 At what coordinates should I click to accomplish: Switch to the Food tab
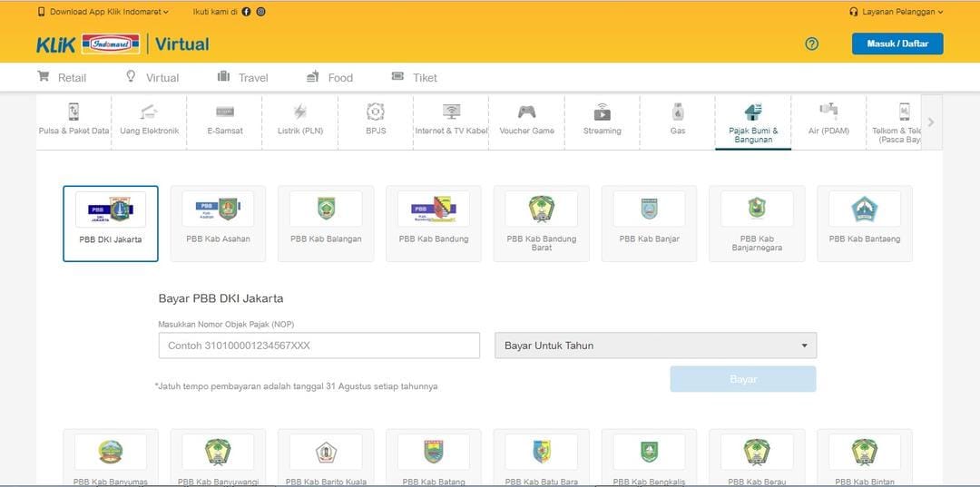329,77
